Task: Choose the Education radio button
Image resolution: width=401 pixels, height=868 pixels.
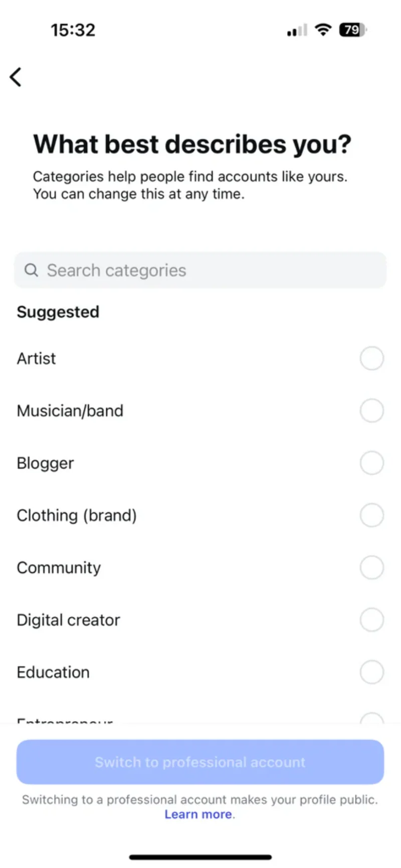Action: click(x=371, y=672)
